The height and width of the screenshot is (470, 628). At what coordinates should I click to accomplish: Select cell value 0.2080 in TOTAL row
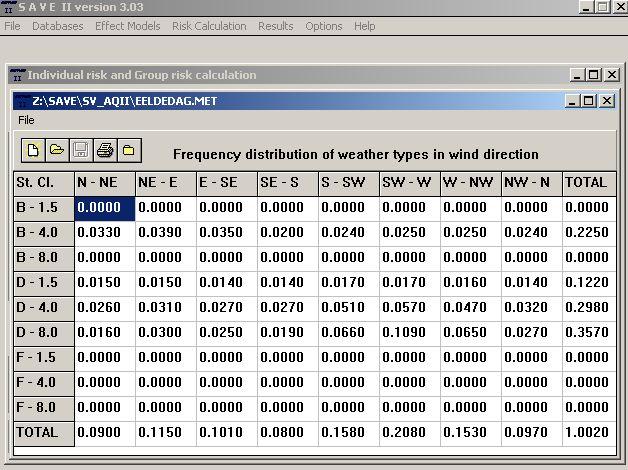[409, 433]
